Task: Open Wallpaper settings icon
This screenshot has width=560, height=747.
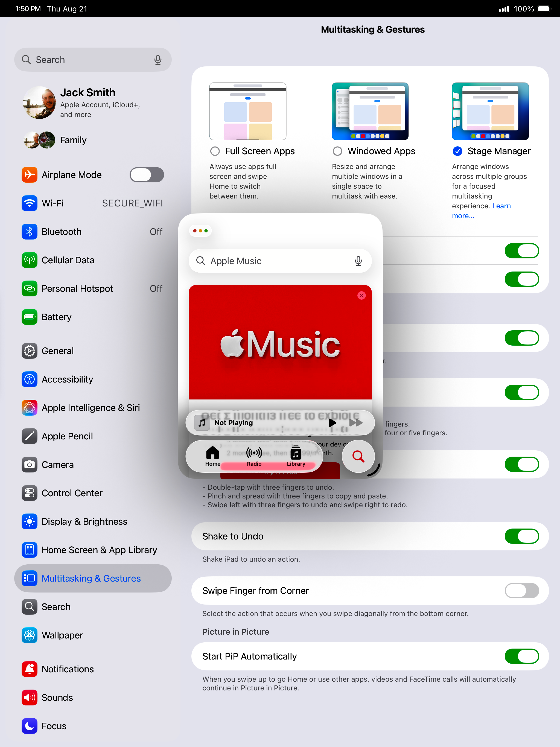Action: [x=29, y=635]
